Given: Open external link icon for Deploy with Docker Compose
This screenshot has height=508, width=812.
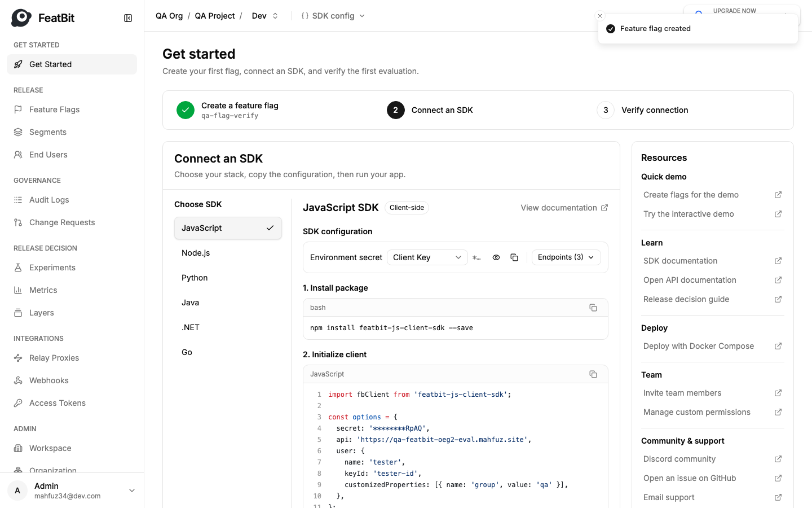Looking at the screenshot, I should click(778, 346).
